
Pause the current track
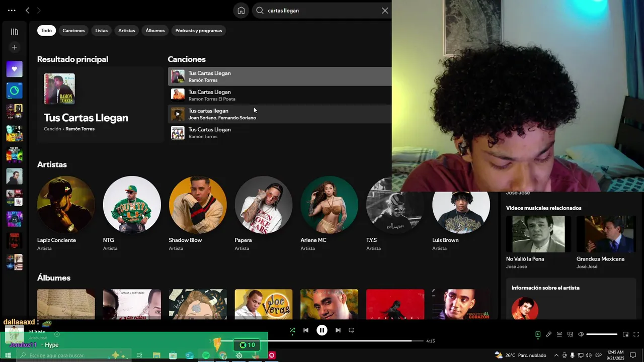click(x=322, y=330)
